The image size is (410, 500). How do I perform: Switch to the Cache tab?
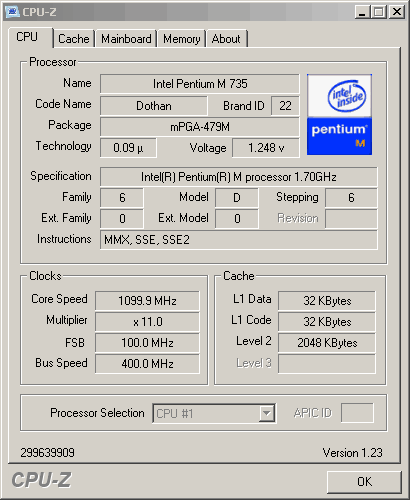click(74, 39)
